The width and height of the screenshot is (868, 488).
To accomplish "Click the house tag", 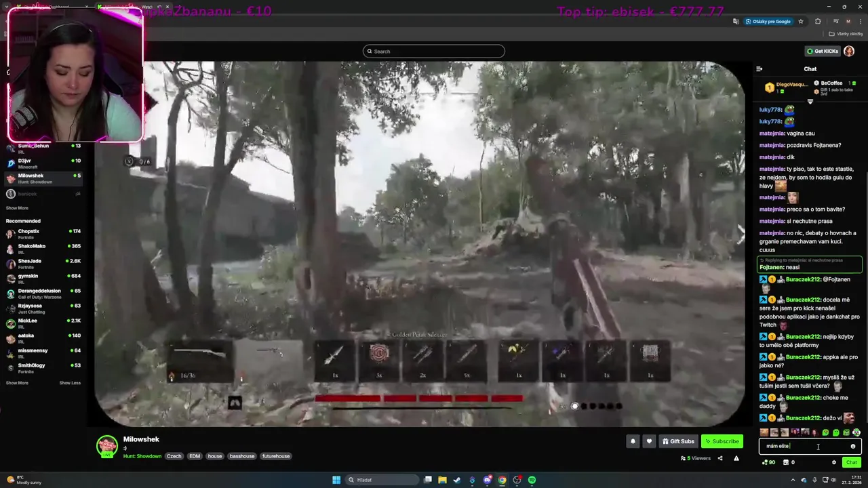I will (x=215, y=456).
